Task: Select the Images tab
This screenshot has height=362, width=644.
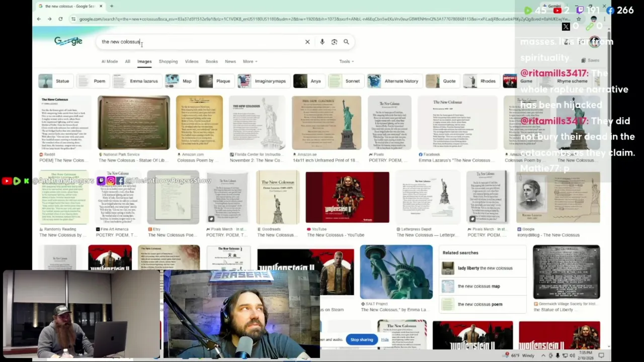Action: pos(144,61)
